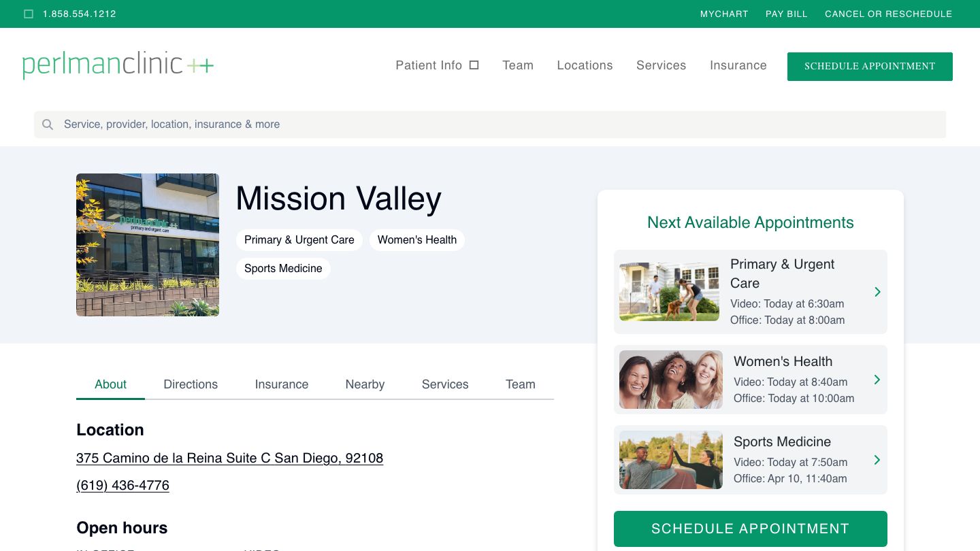Switch to the Team tab
This screenshot has width=980, height=551.
(521, 384)
